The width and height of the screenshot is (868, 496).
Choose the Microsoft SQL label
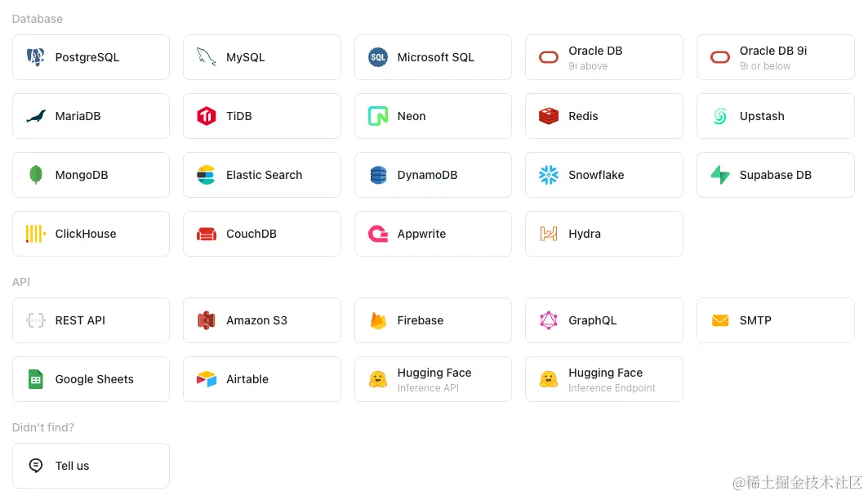point(436,57)
